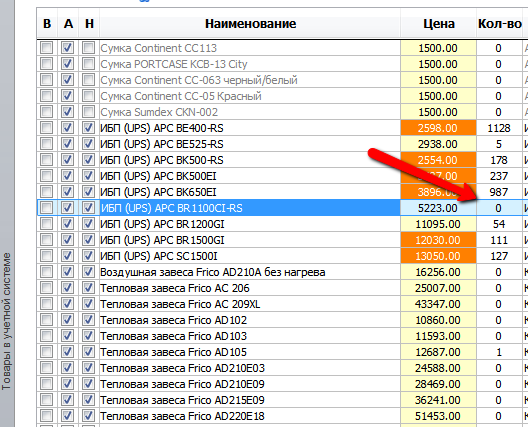Click price cell 16256.00

438,272
